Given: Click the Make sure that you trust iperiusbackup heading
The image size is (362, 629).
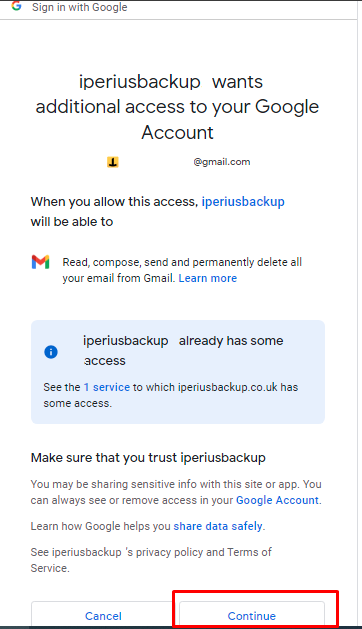Looking at the screenshot, I should coord(148,458).
